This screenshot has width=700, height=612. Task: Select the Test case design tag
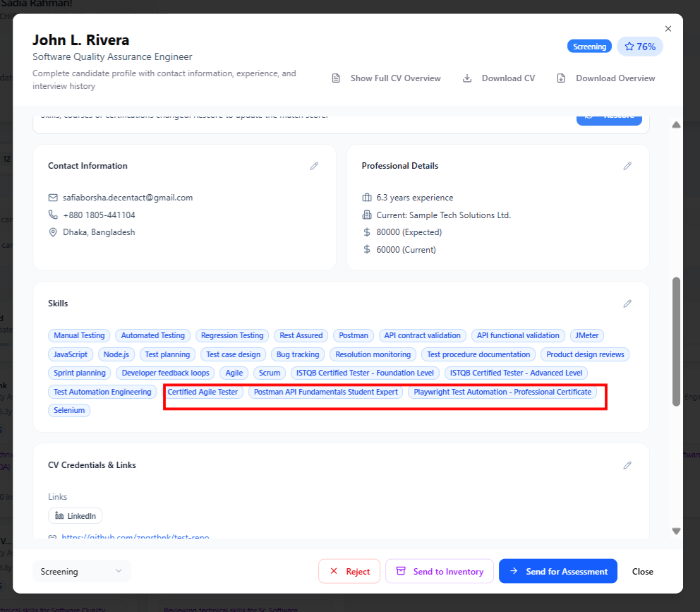(233, 354)
